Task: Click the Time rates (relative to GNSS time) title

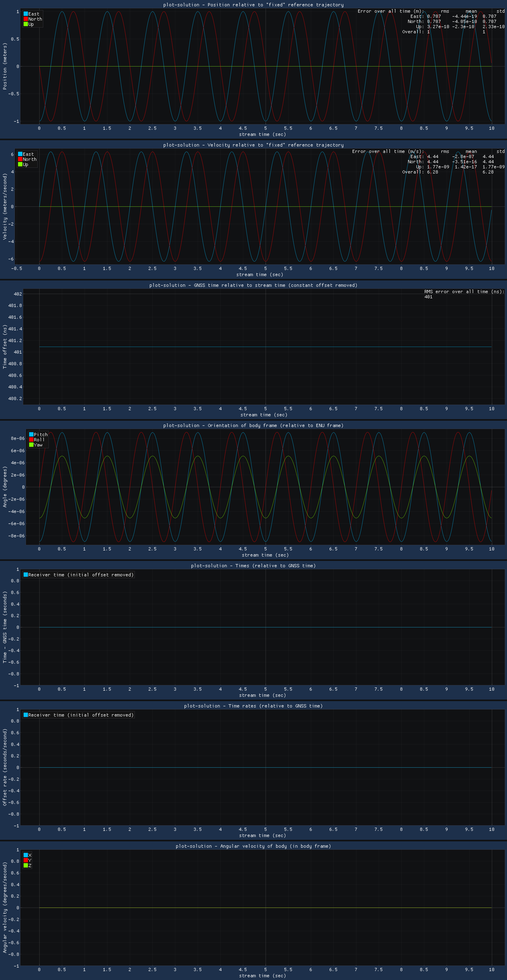Action: tap(253, 706)
